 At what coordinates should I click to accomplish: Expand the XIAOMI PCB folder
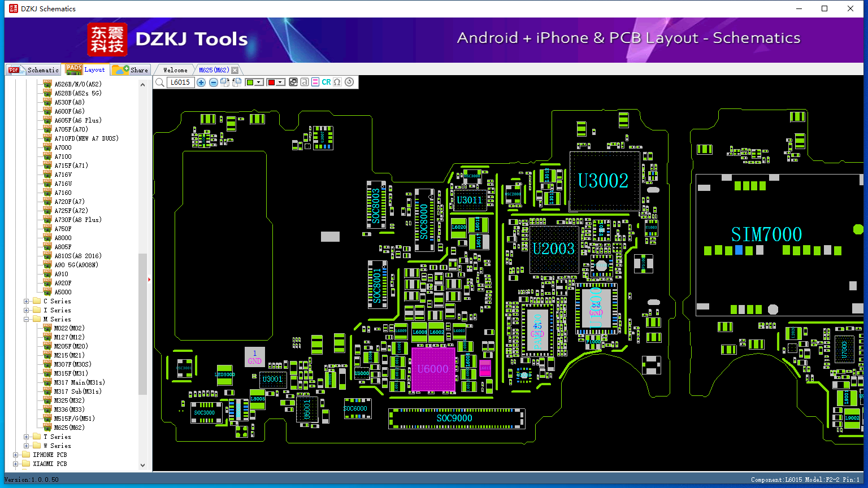(16, 464)
